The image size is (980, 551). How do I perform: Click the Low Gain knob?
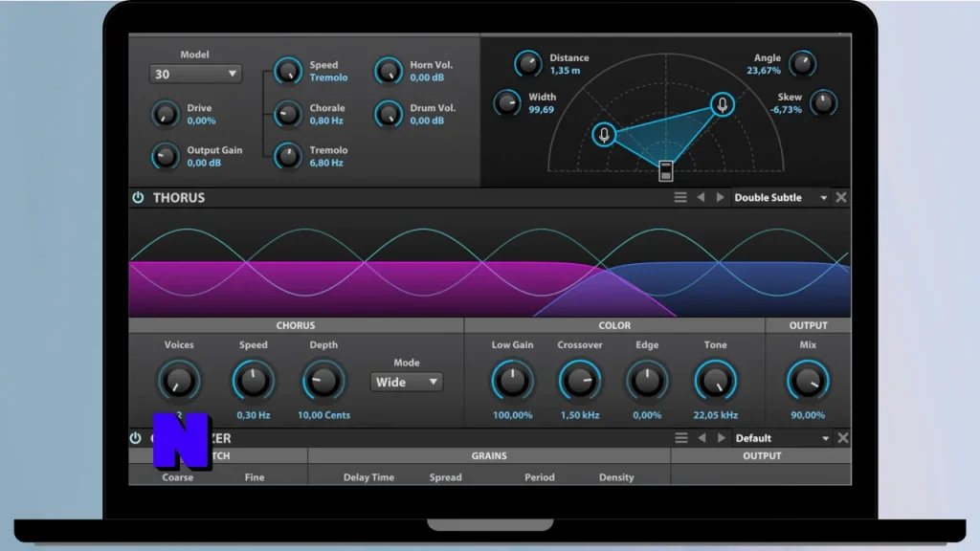pyautogui.click(x=512, y=381)
